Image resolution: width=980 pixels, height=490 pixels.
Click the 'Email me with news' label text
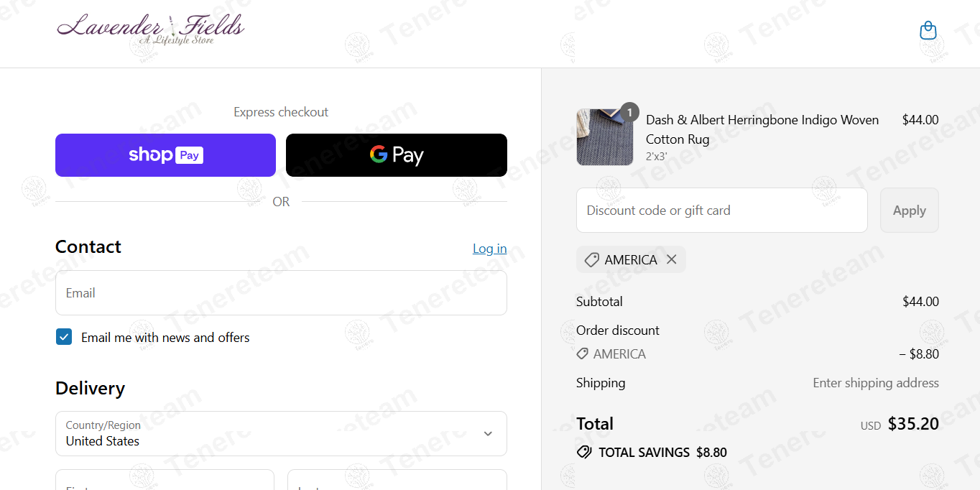point(165,338)
